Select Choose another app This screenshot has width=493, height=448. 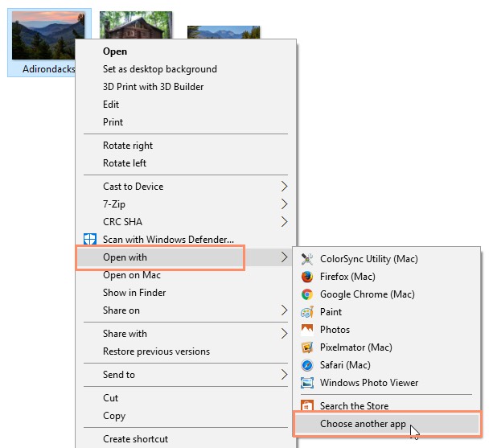[x=362, y=424]
